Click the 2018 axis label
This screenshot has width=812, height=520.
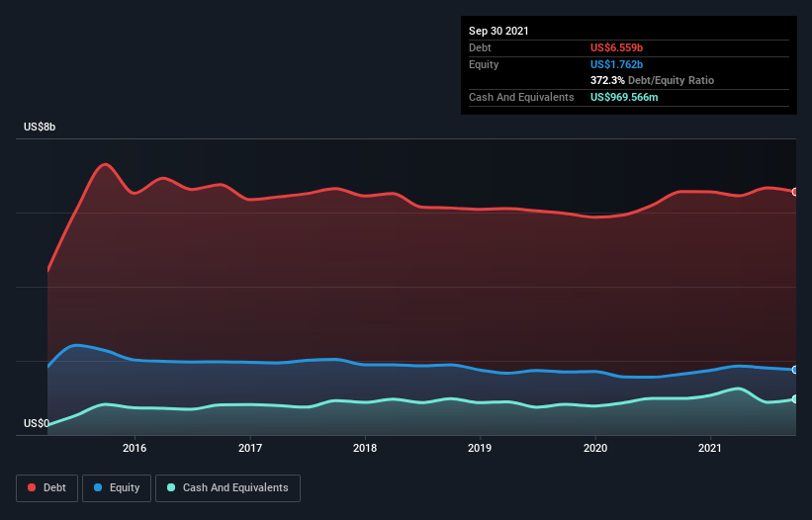coord(365,448)
